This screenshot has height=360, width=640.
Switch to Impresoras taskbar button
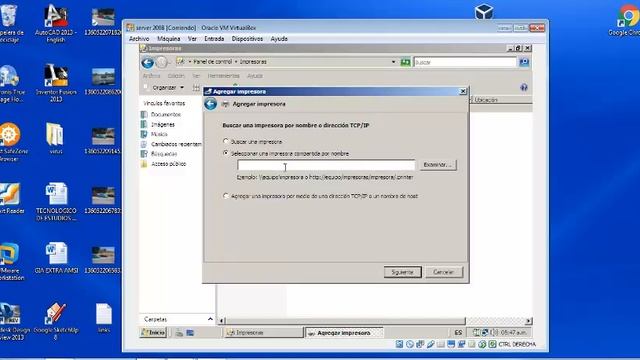pyautogui.click(x=263, y=333)
